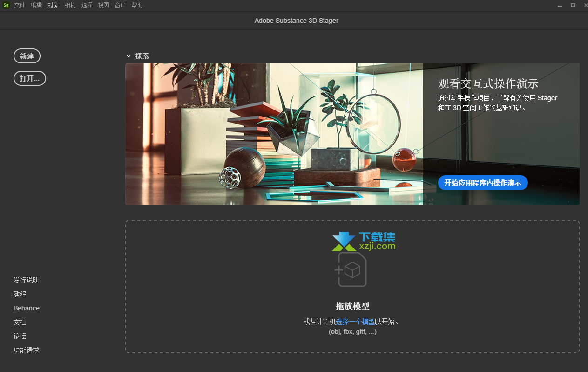Open the 选择 menu
This screenshot has height=372, width=588.
pos(87,6)
